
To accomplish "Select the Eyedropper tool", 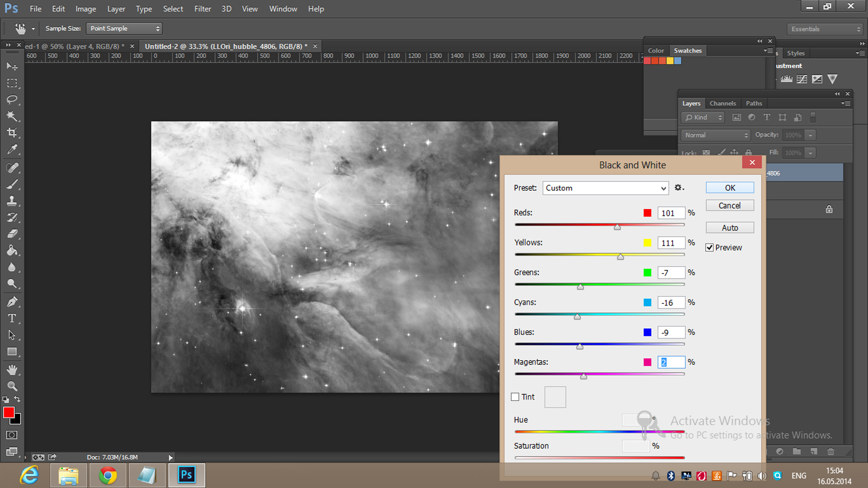I will click(x=12, y=150).
